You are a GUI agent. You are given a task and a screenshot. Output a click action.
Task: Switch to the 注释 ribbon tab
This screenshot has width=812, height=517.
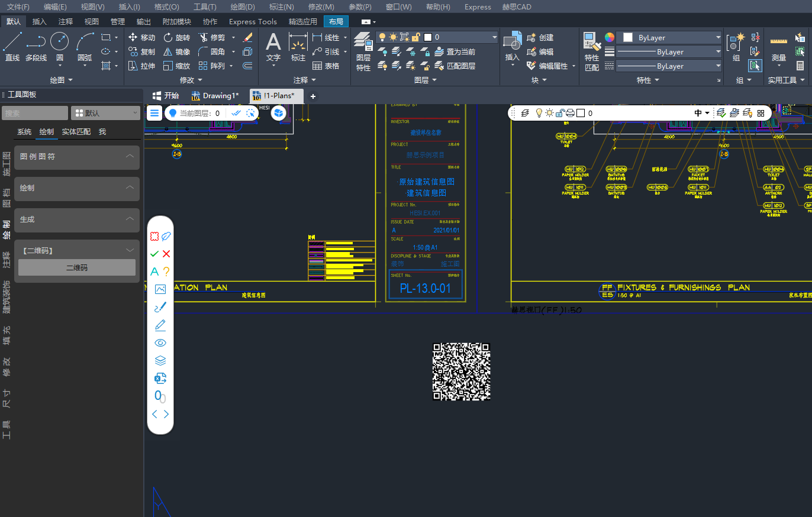66,21
